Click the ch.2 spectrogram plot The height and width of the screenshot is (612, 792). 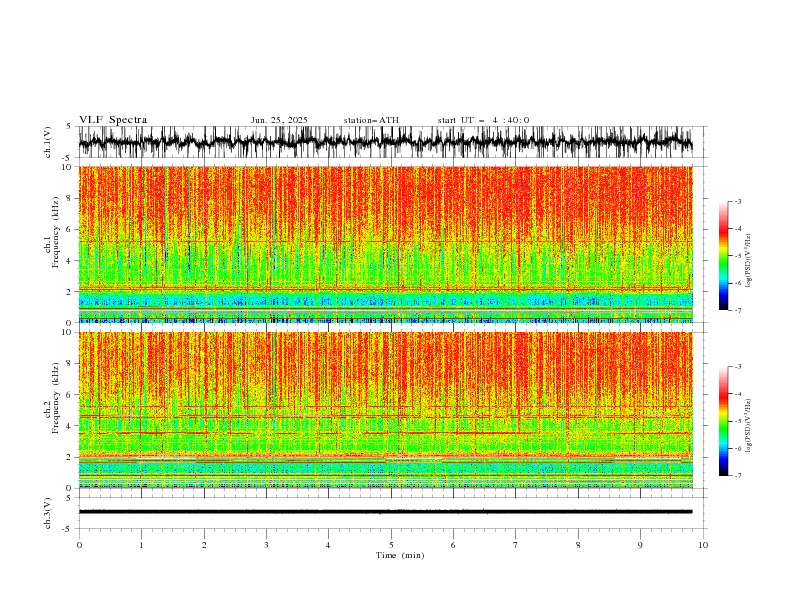pyautogui.click(x=386, y=410)
